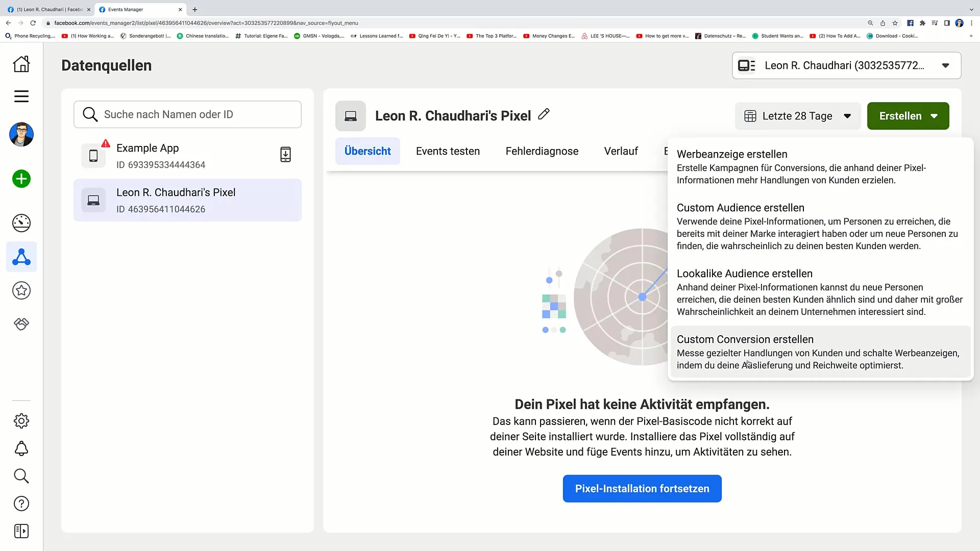Select the Events testen tab
This screenshot has height=551, width=980.
pos(448,151)
